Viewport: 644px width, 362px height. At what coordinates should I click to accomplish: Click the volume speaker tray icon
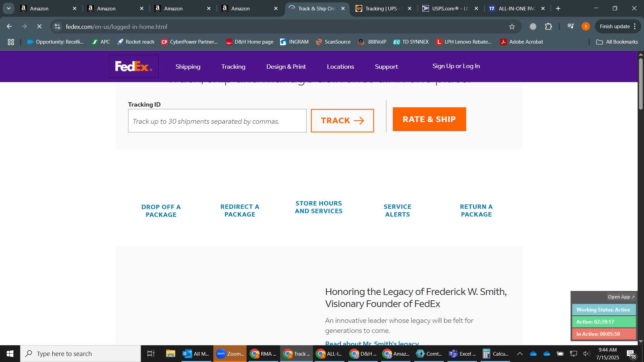[586, 354]
